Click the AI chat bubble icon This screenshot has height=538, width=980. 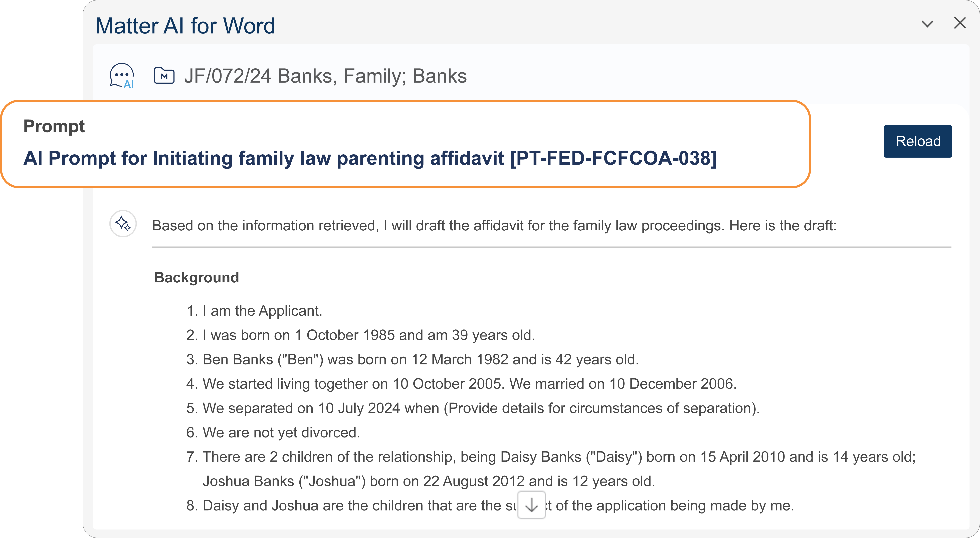click(x=122, y=76)
